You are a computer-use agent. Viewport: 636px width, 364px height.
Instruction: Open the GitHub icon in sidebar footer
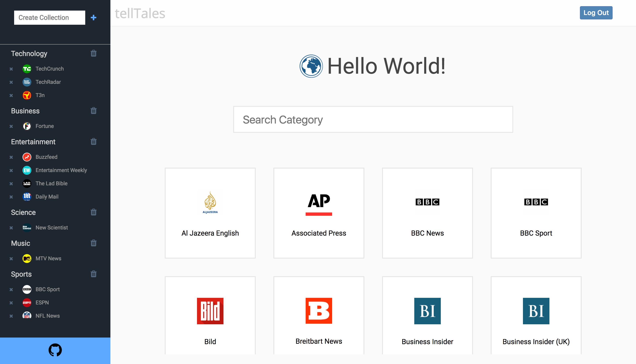coord(55,350)
